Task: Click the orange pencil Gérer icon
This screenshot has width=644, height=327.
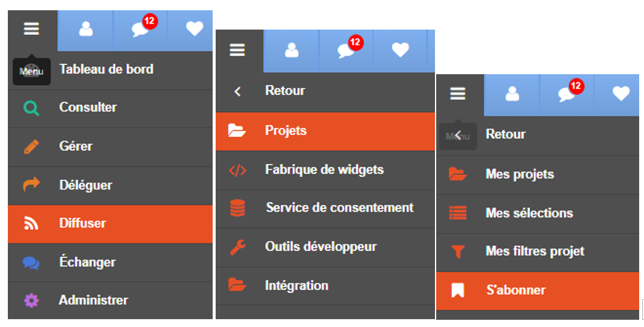Action: [x=31, y=147]
